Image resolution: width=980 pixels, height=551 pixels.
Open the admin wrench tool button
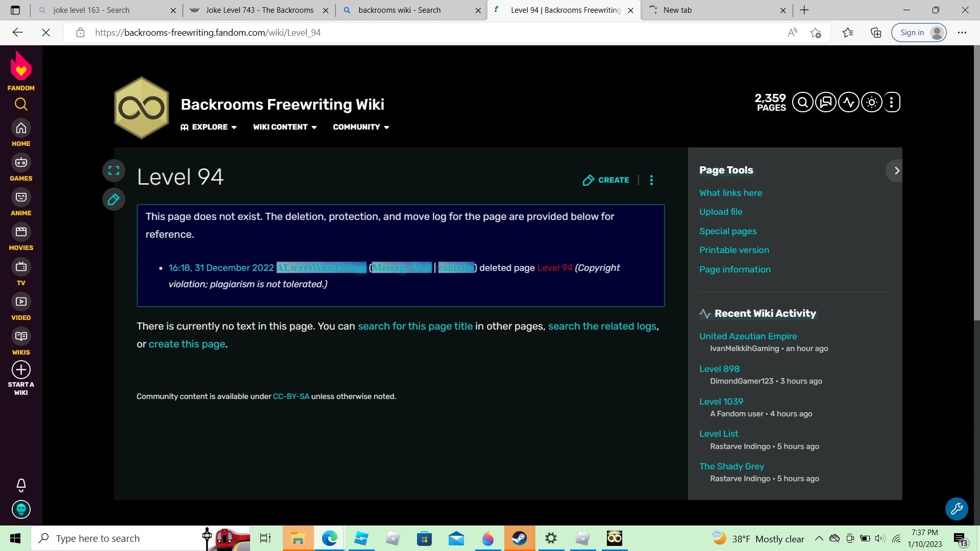coord(957,509)
